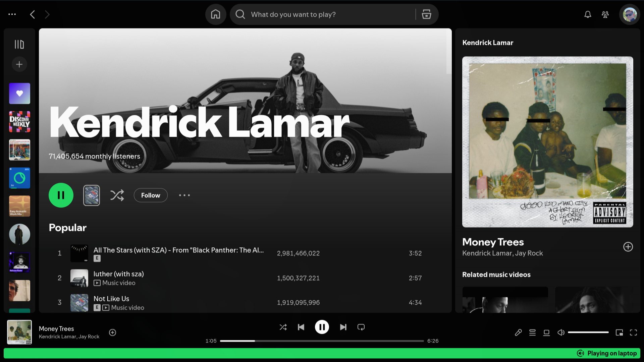The width and height of the screenshot is (644, 362).
Task: Mute with the volume speaker icon
Action: [x=561, y=333]
